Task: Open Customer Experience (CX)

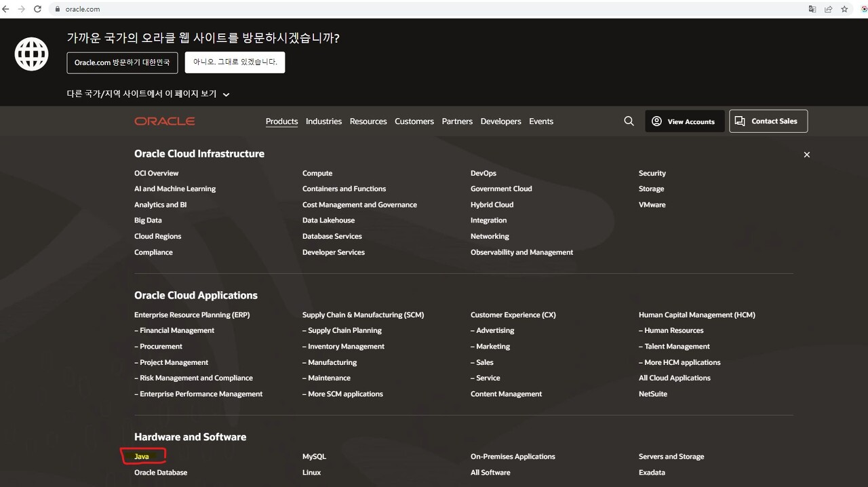Action: 513,315
